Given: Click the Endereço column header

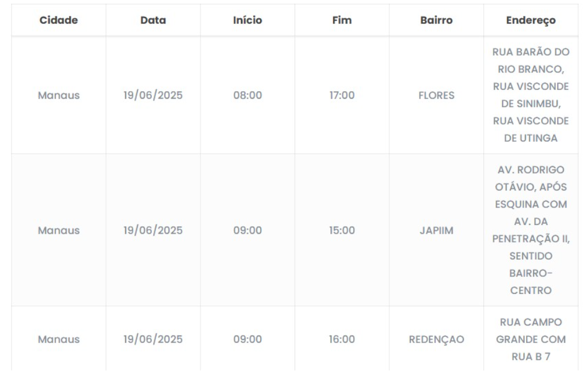Looking at the screenshot, I should click(x=531, y=20).
